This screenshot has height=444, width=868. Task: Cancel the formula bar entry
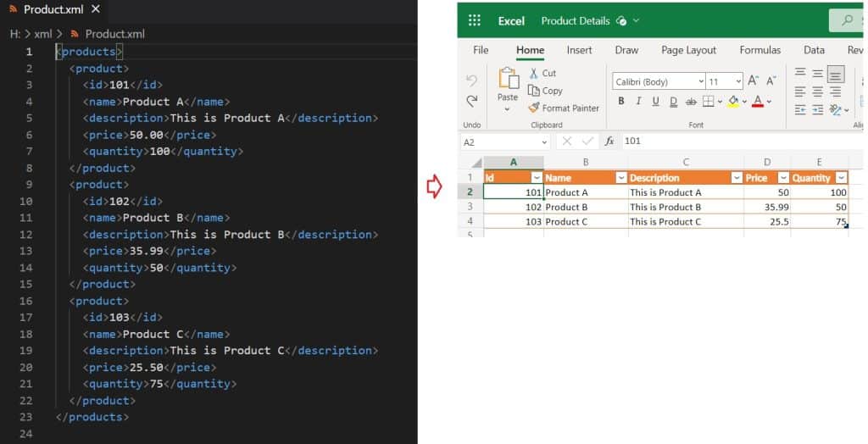566,142
